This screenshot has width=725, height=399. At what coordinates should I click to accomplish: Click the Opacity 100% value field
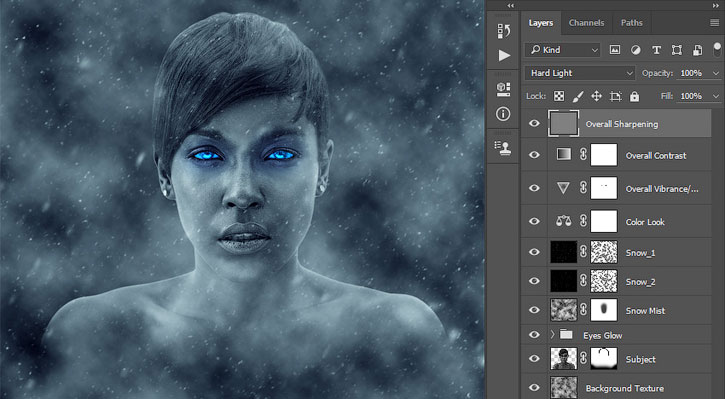[692, 73]
